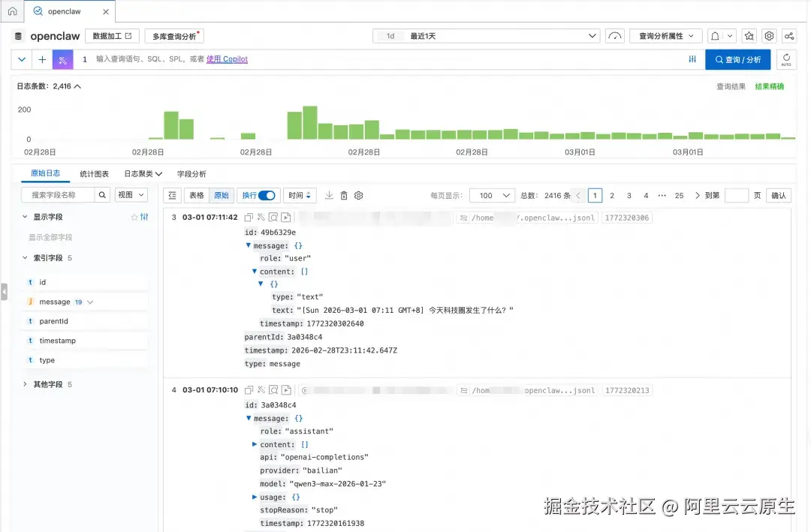Viewport: 811px width, 532px height.
Task: Open the 使用 Copilot link
Action: (x=227, y=59)
